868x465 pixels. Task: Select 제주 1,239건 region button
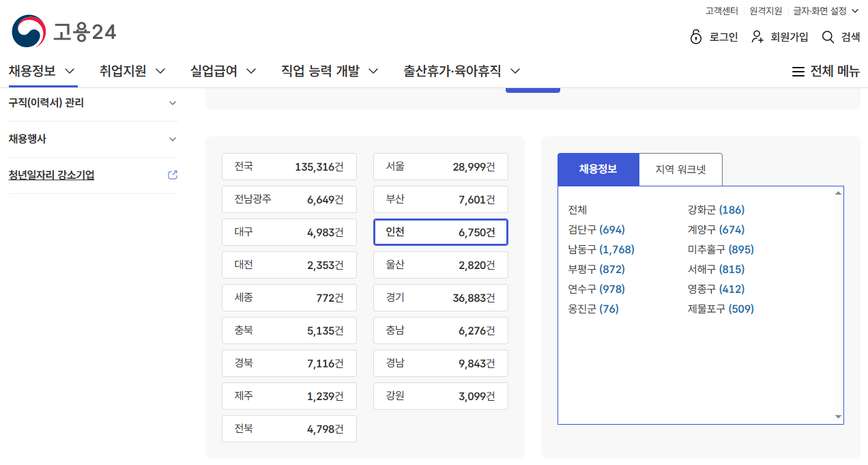[x=289, y=396]
